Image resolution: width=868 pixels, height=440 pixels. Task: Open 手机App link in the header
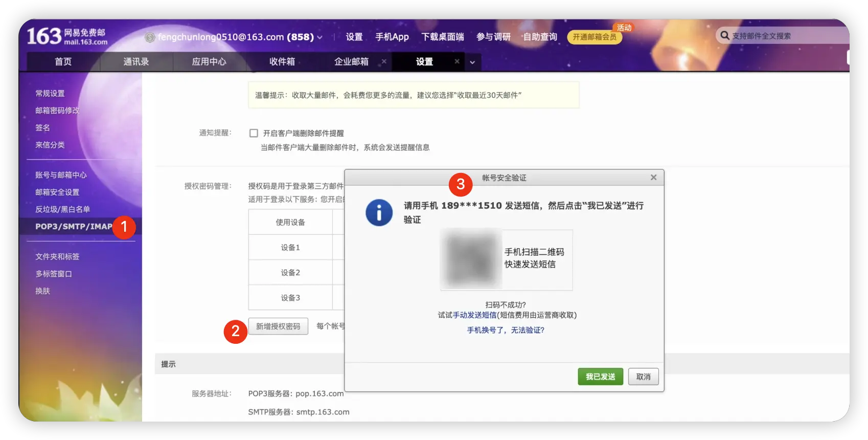(x=392, y=37)
